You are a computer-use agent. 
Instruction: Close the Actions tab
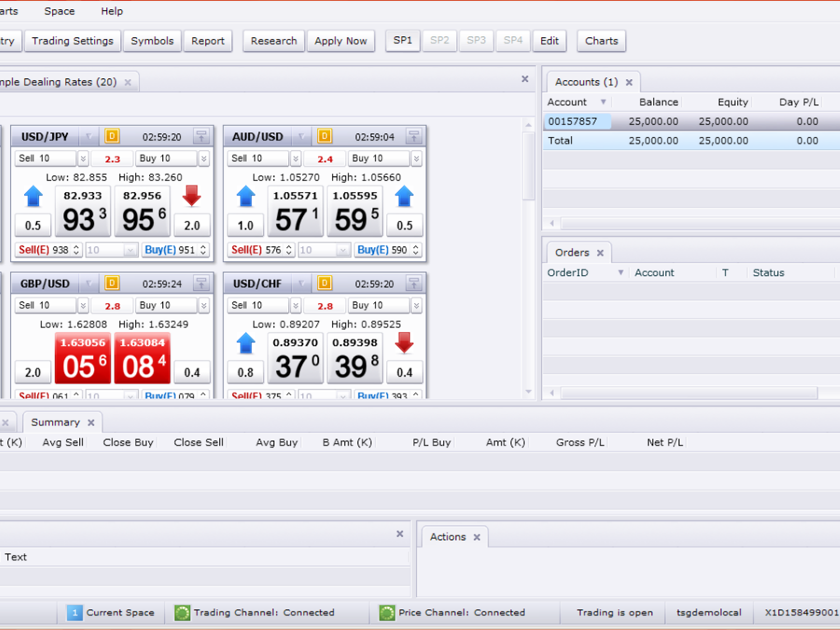tap(477, 538)
